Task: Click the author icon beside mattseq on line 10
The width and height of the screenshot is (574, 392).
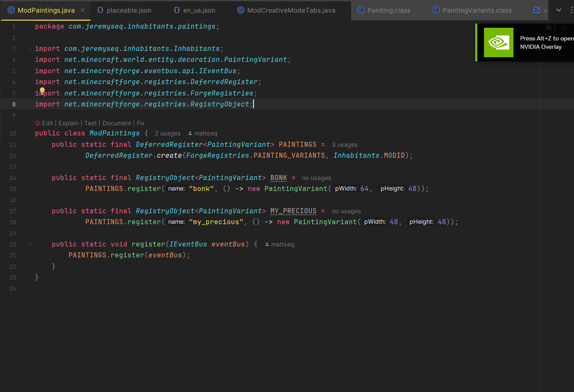Action: (x=190, y=133)
